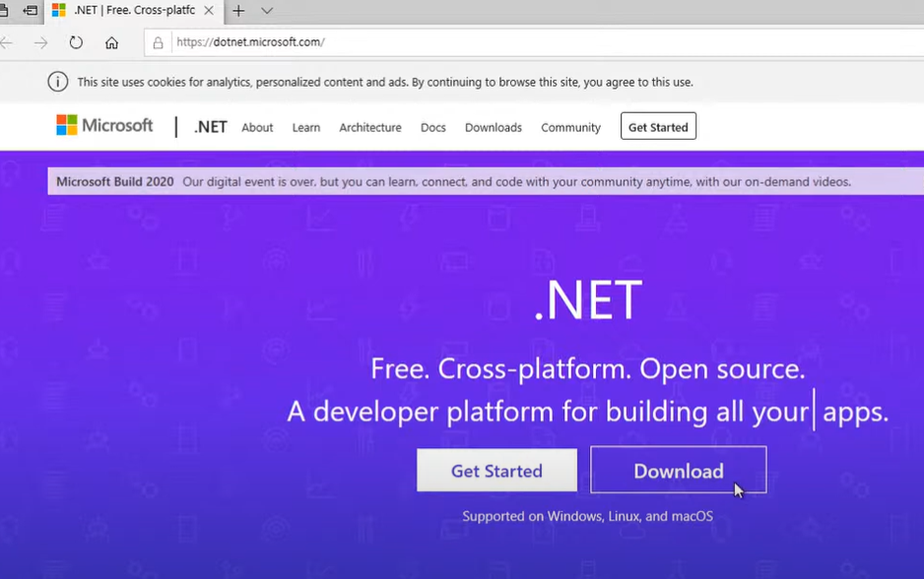Click the set-tabs-aside icon

(x=31, y=11)
